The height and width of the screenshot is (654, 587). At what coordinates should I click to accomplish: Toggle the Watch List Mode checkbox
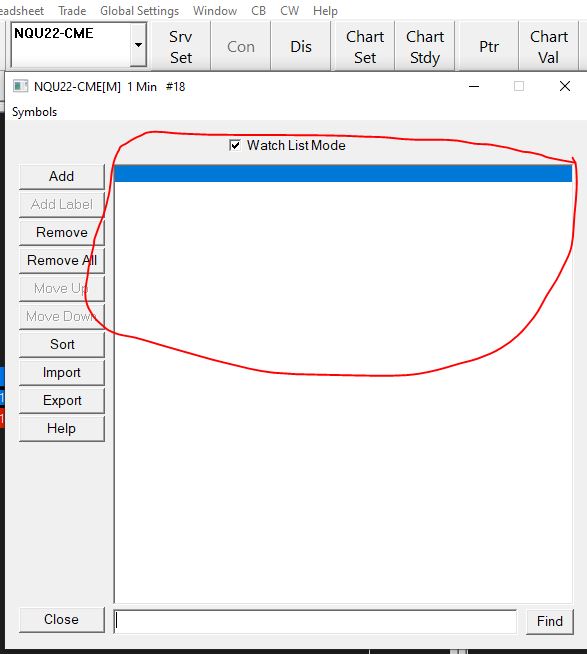point(235,145)
